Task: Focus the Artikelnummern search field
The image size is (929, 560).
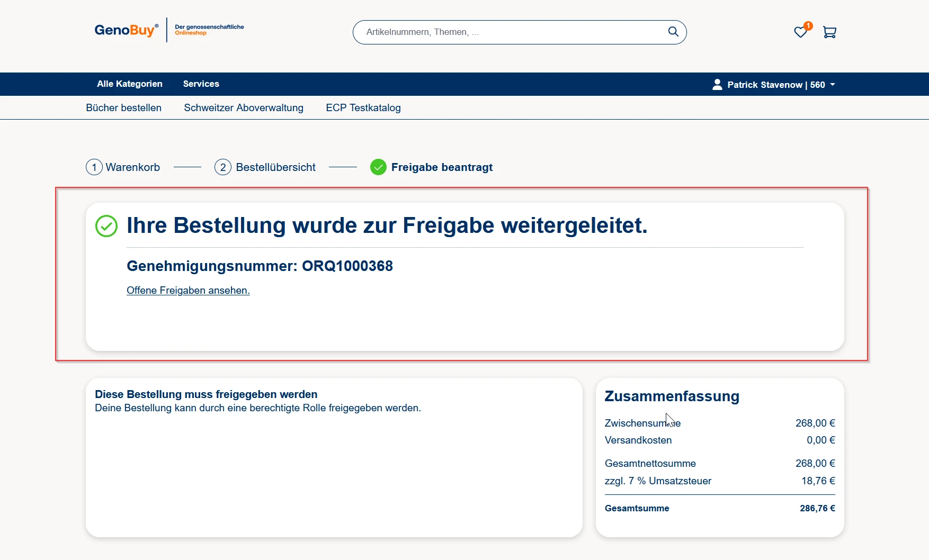Action: (508, 32)
